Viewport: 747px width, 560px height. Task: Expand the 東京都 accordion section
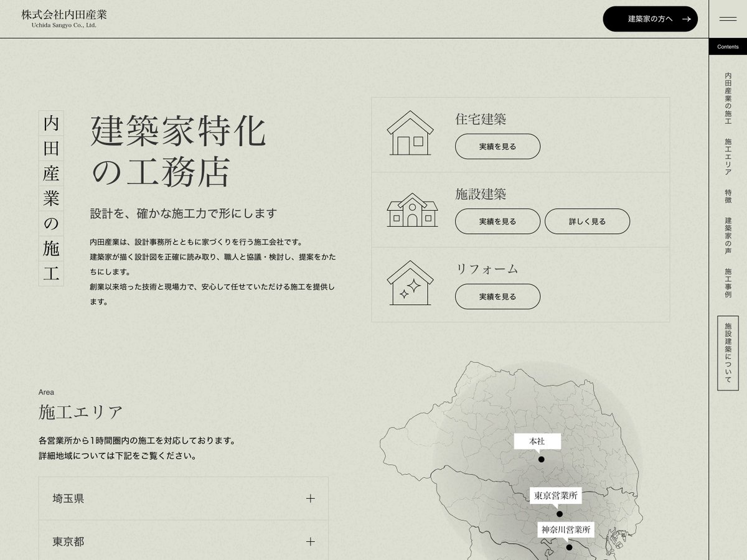(182, 542)
